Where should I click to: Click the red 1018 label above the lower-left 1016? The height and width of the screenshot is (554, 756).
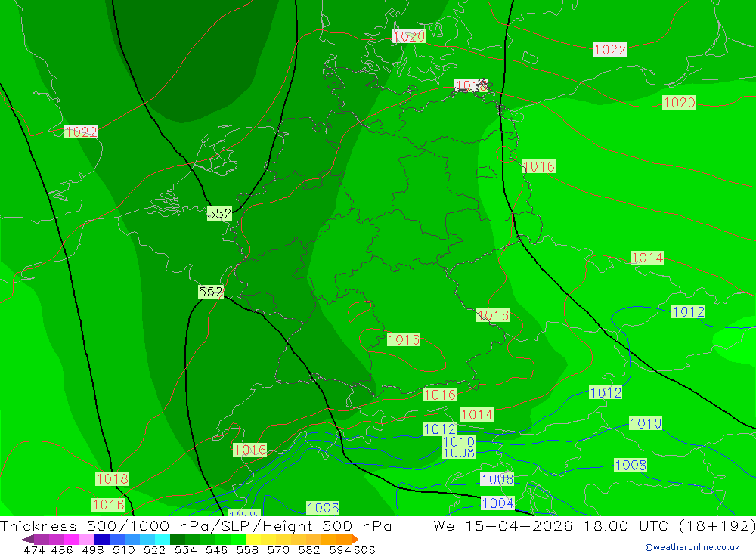point(112,478)
